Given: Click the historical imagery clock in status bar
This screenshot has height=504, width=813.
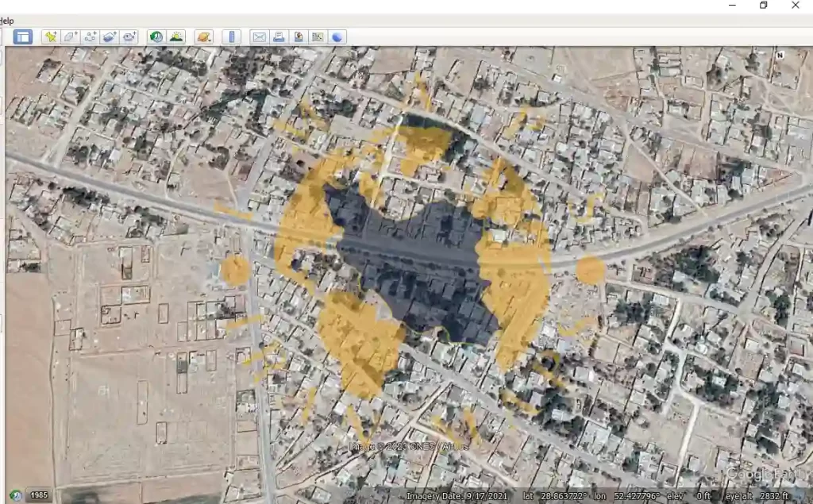Looking at the screenshot, I should tap(16, 496).
